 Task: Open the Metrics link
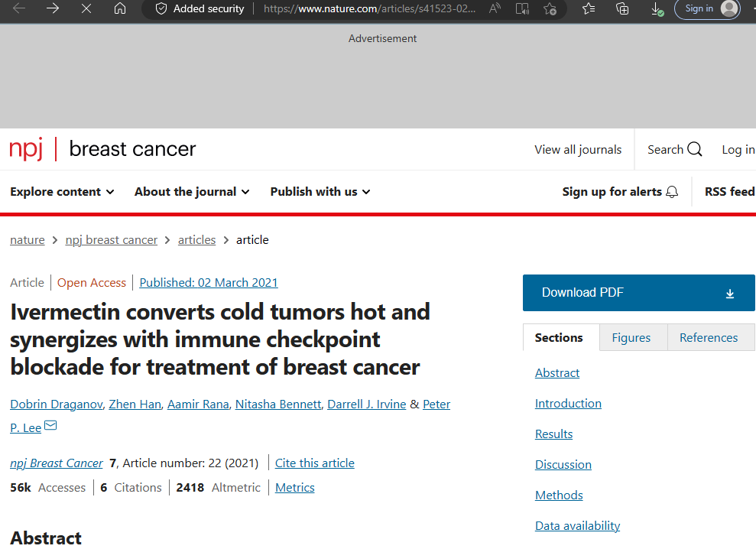tap(294, 488)
